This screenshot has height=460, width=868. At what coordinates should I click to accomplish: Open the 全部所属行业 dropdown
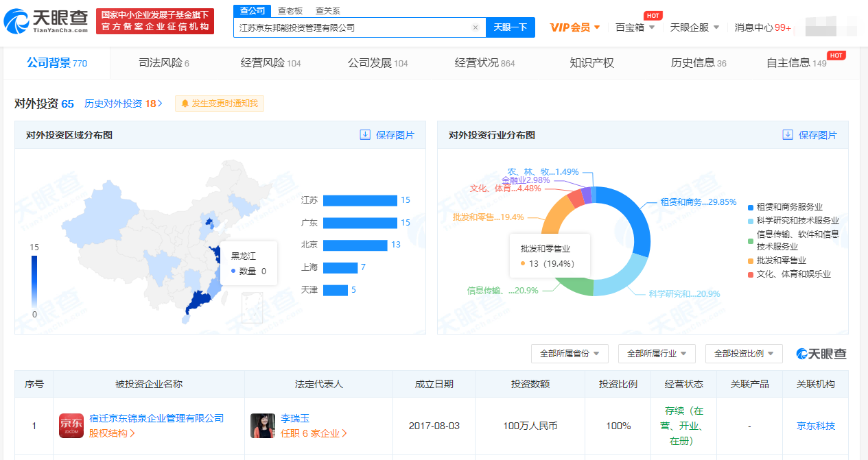[x=657, y=354]
